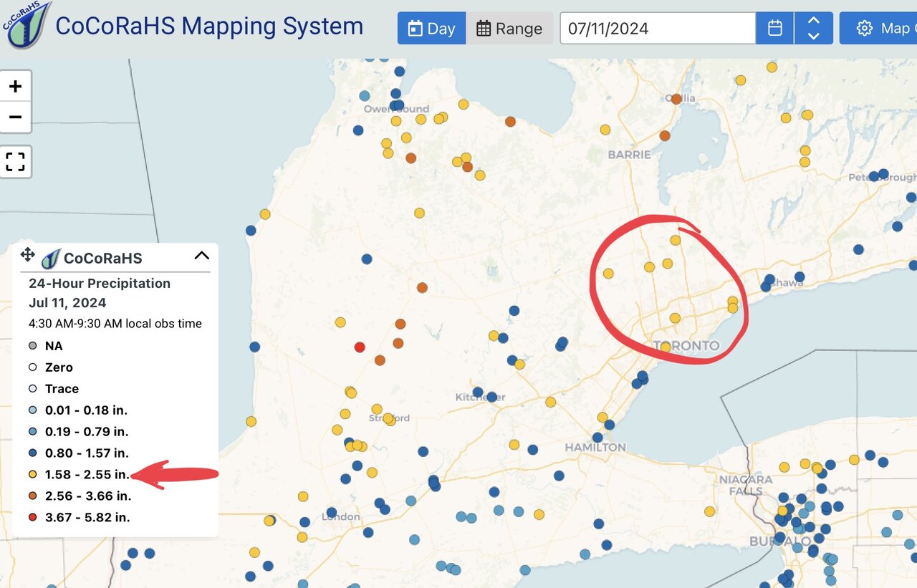Enter fullscreen map view
Image resolution: width=917 pixels, height=588 pixels.
15,161
